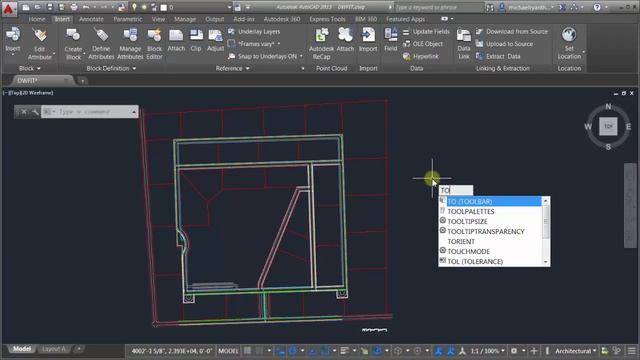Click Update Fields
Viewport: 640px width, 360px height.
pos(426,31)
